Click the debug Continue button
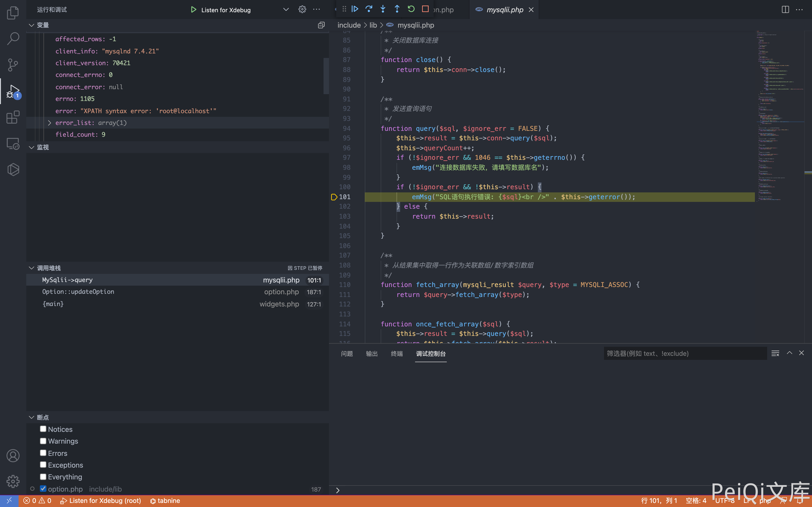 tap(355, 9)
